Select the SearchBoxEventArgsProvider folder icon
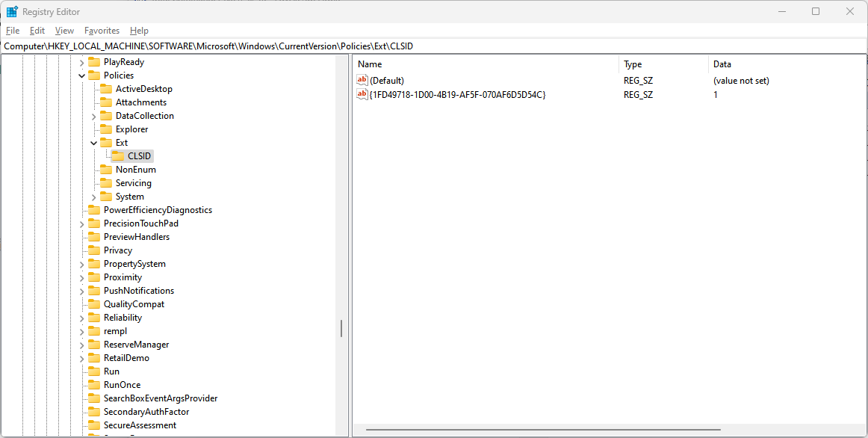Screen dimensions: 868x438 pyautogui.click(x=94, y=398)
